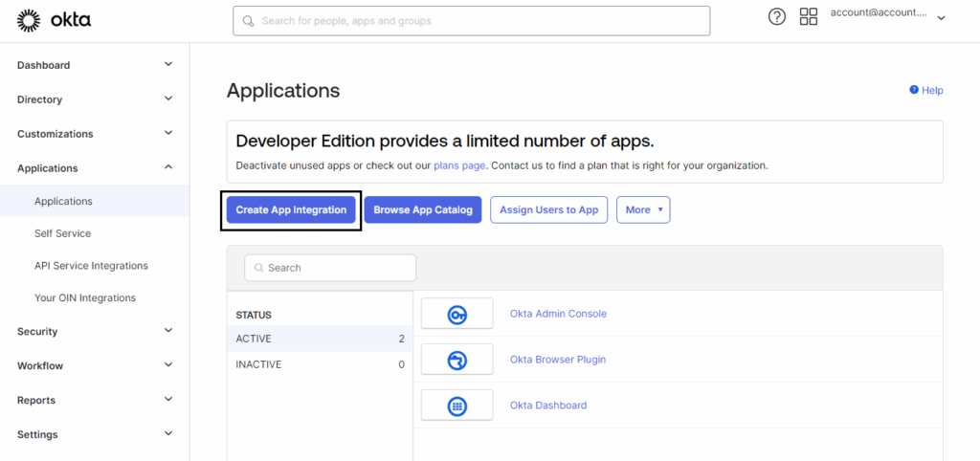This screenshot has height=461, width=980.
Task: Collapse the Applications menu chevron
Action: tap(168, 166)
